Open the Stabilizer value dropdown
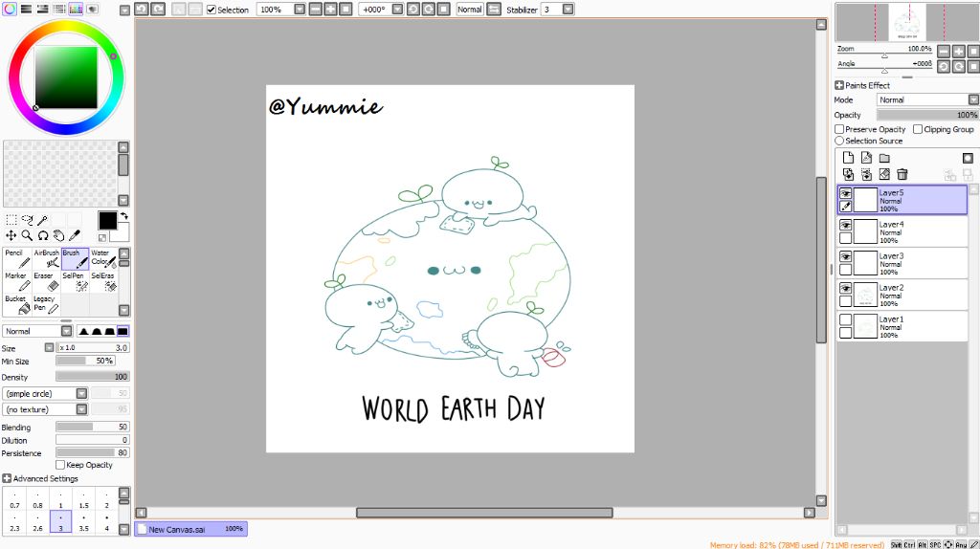Viewport: 980px width, 549px height. pyautogui.click(x=568, y=10)
